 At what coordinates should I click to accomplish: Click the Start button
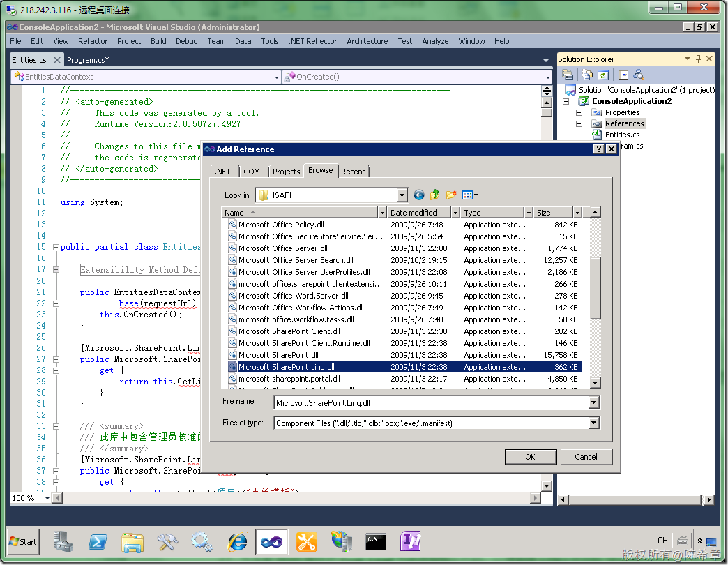point(23,542)
